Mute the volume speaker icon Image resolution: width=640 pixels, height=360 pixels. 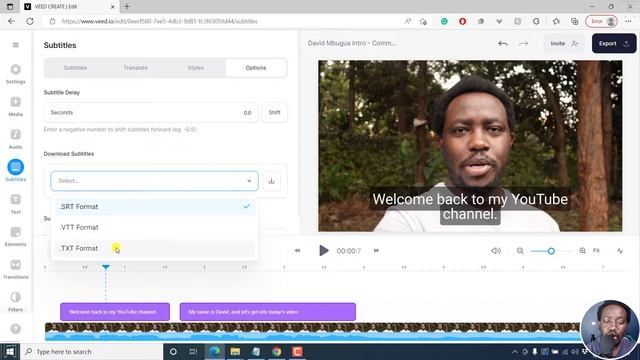pos(496,251)
